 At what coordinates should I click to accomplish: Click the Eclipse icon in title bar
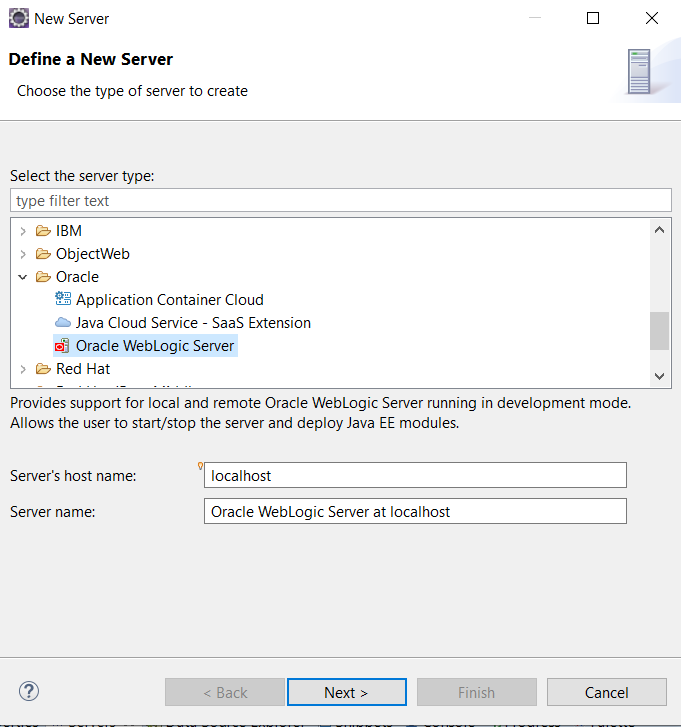(19, 19)
